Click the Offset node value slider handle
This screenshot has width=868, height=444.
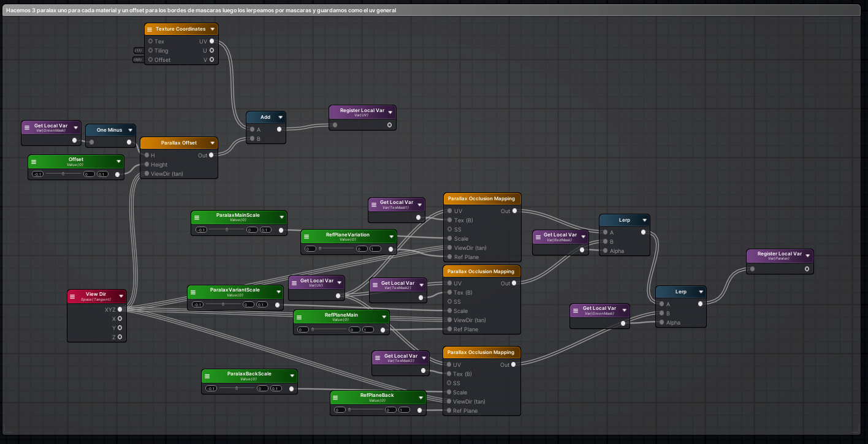pos(62,173)
